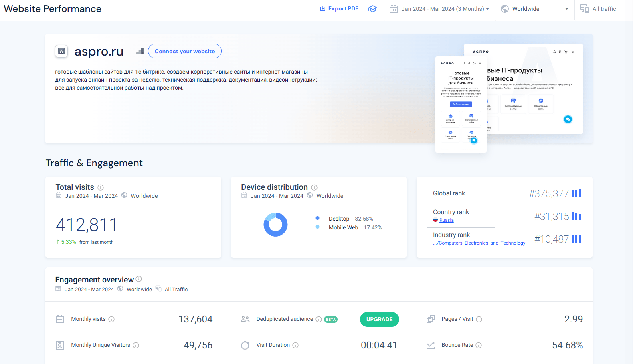The width and height of the screenshot is (633, 364).
Task: Open Total visits info tooltip icon
Action: [x=101, y=187]
